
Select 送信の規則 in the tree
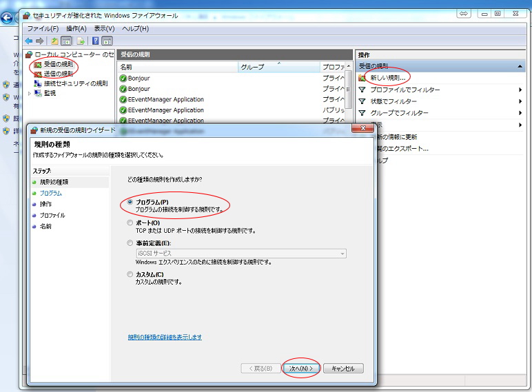(58, 74)
